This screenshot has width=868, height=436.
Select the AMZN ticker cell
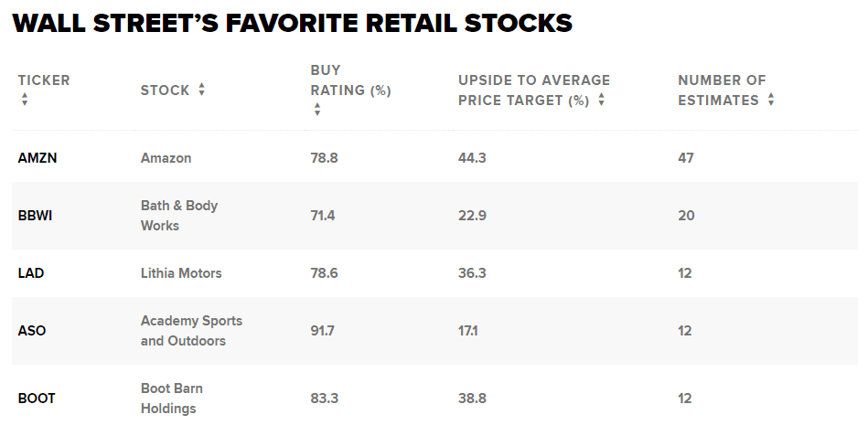click(x=38, y=158)
